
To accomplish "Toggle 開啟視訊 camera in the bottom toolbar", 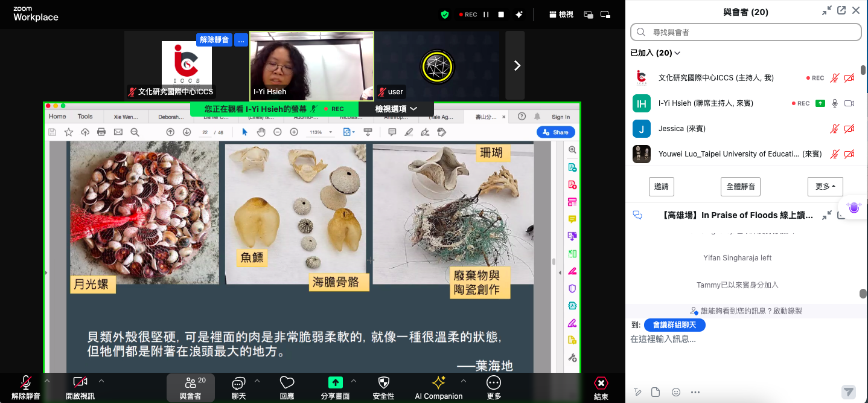I will 80,382.
